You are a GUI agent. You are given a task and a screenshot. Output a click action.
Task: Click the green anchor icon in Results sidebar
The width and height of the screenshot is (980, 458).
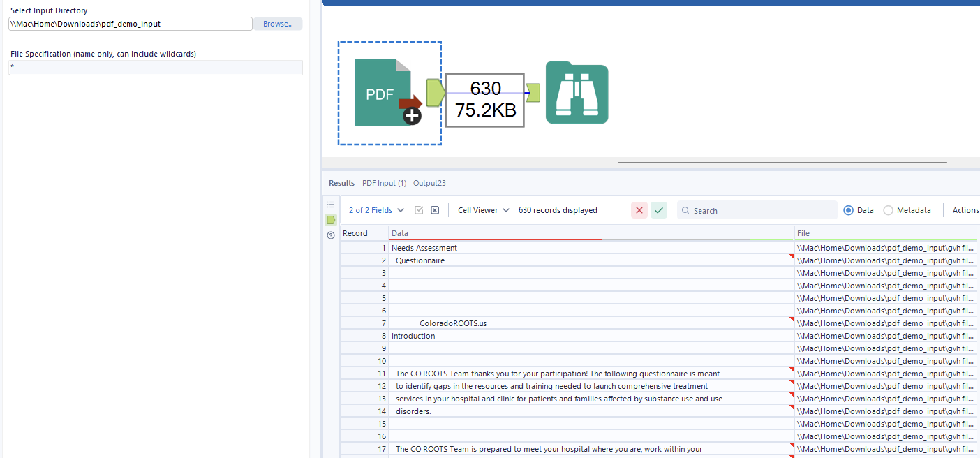[x=330, y=220]
